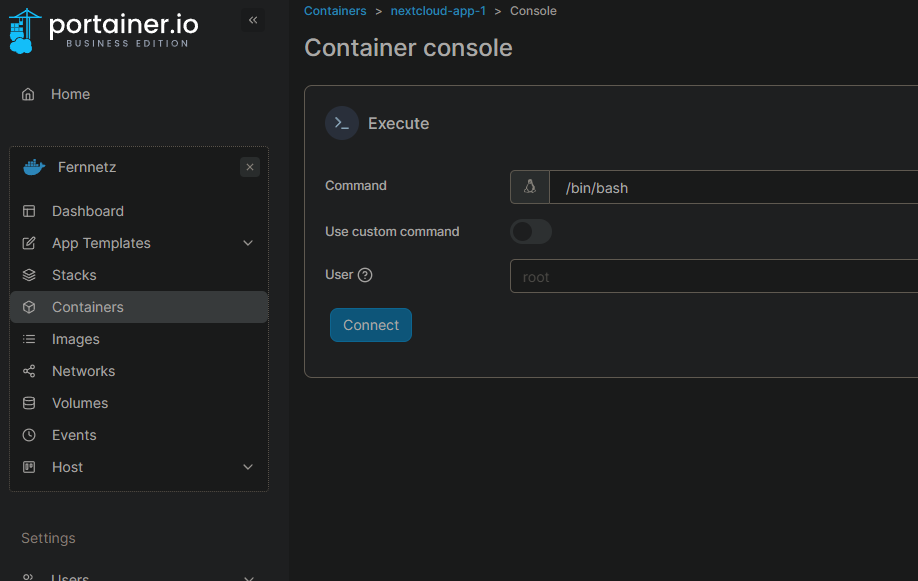The height and width of the screenshot is (581, 918).
Task: Click the Networks share icon
Action: pyautogui.click(x=29, y=371)
